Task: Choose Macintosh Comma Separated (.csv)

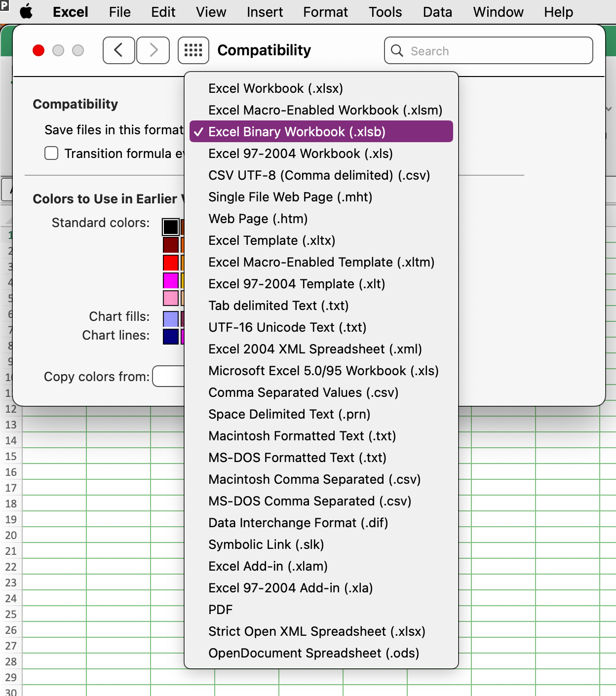Action: coord(321,479)
